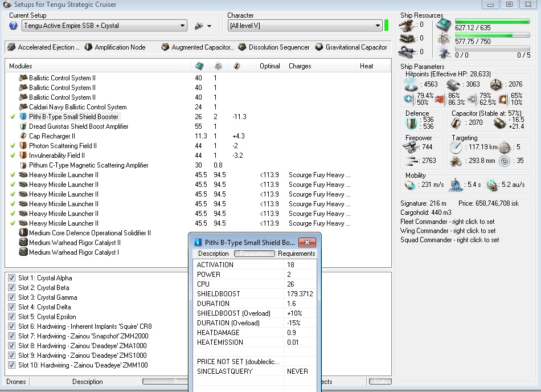Click the green character status indicator
The height and width of the screenshot is (392, 541).
[387, 26]
